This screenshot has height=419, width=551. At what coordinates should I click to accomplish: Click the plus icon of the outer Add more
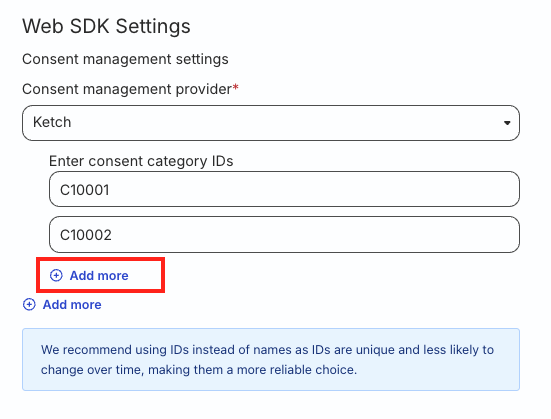pos(29,304)
